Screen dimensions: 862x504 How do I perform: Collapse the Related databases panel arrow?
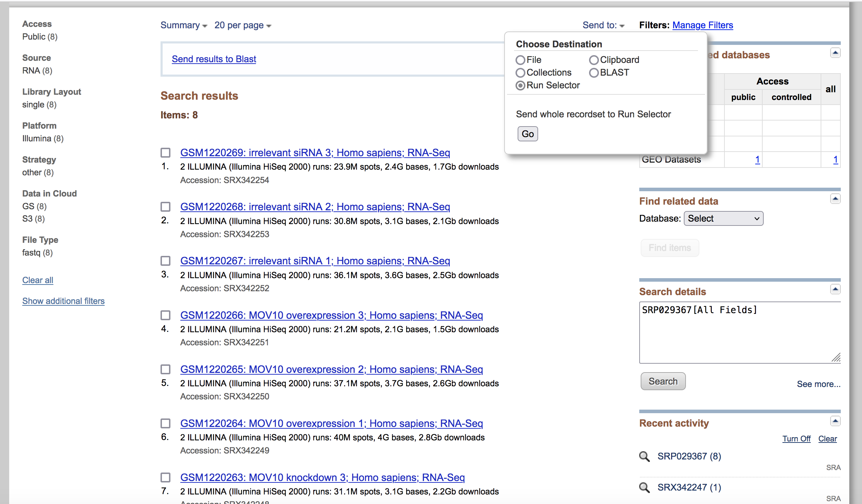[x=835, y=53]
